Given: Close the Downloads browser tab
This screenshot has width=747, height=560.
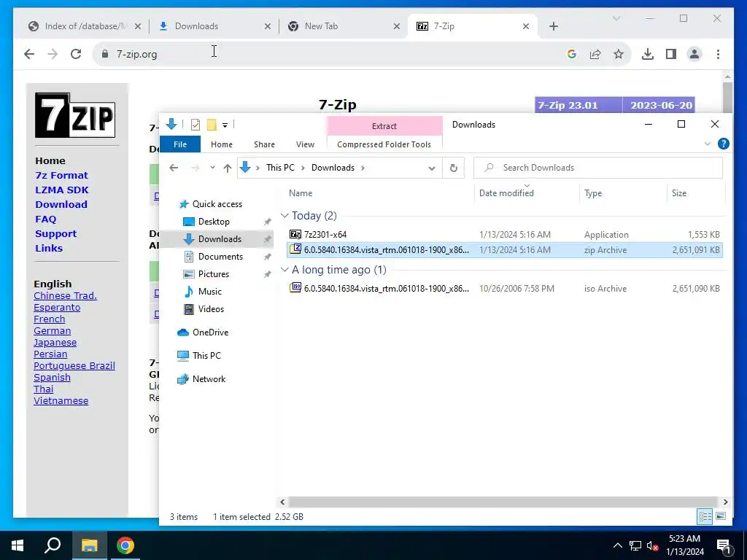Looking at the screenshot, I should coord(268,26).
